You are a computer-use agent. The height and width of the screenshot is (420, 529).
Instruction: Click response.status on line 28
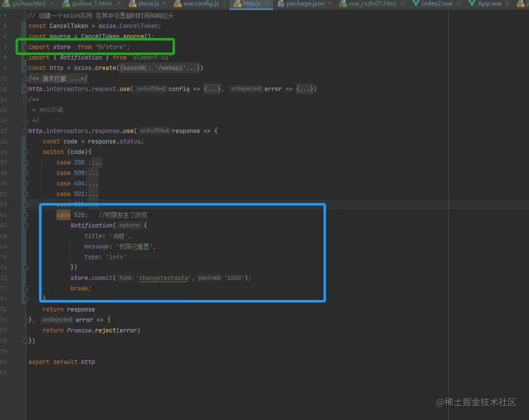click(x=115, y=141)
